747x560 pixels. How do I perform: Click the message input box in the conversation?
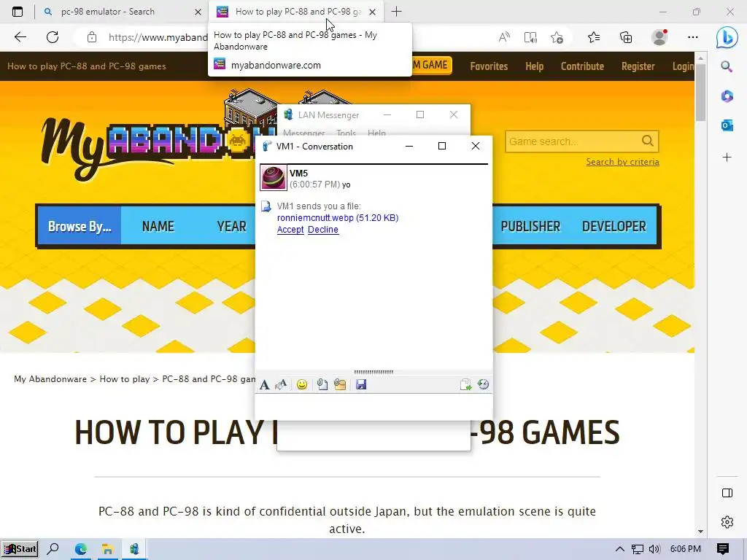[x=373, y=407]
